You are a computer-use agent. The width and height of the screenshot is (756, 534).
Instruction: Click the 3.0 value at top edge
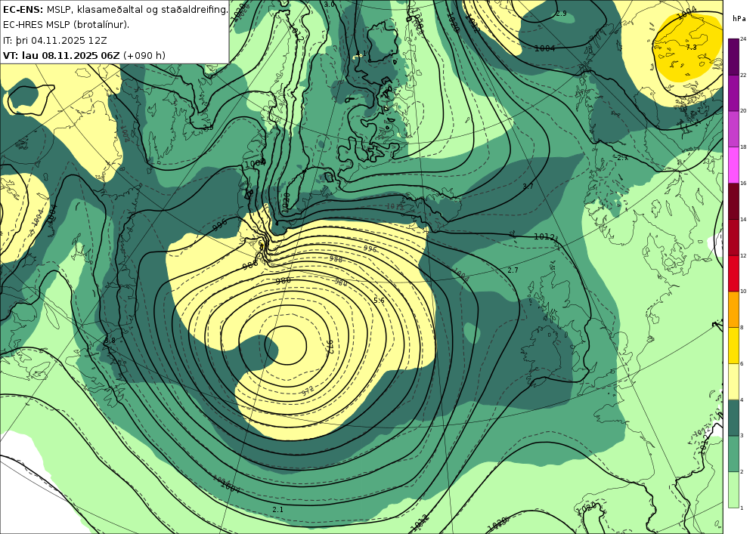(328, 5)
